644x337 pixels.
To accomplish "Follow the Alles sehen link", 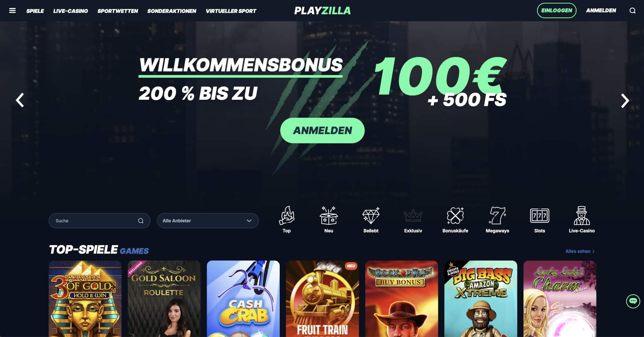I will tap(580, 251).
